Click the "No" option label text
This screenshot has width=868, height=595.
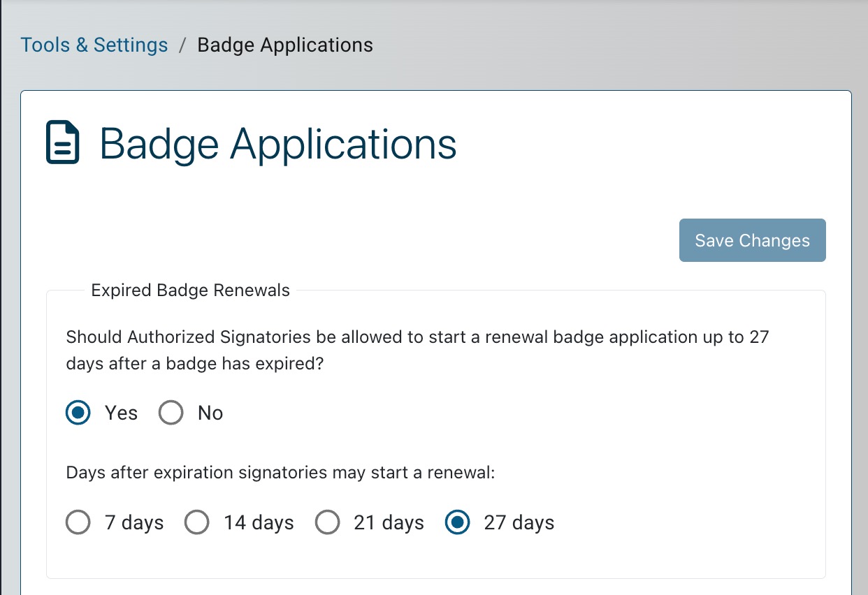[210, 413]
